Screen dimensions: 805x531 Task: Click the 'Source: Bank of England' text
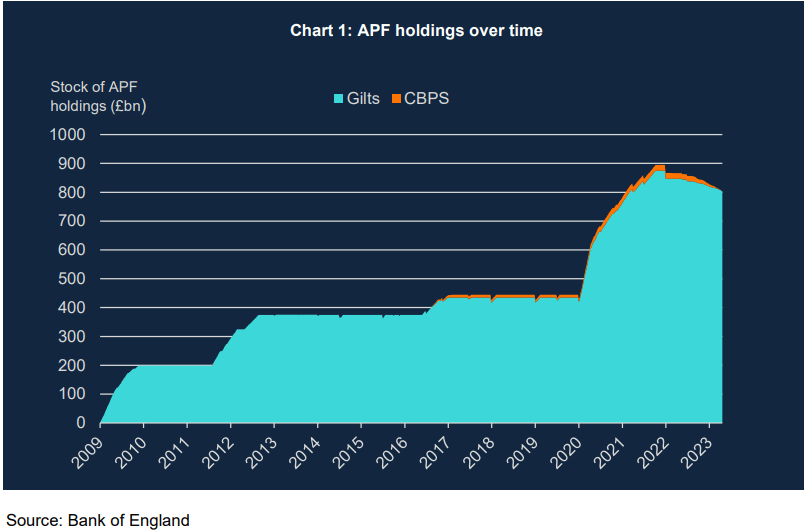tap(98, 519)
